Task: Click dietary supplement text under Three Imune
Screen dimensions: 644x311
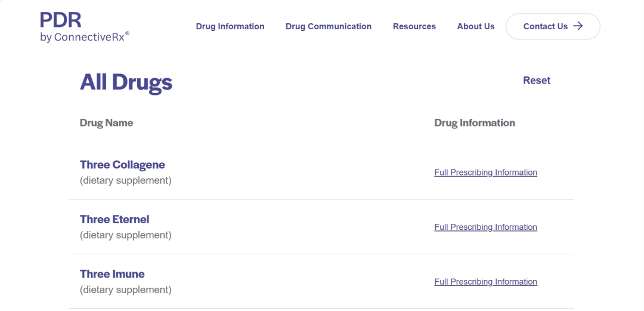Action: coord(125,290)
